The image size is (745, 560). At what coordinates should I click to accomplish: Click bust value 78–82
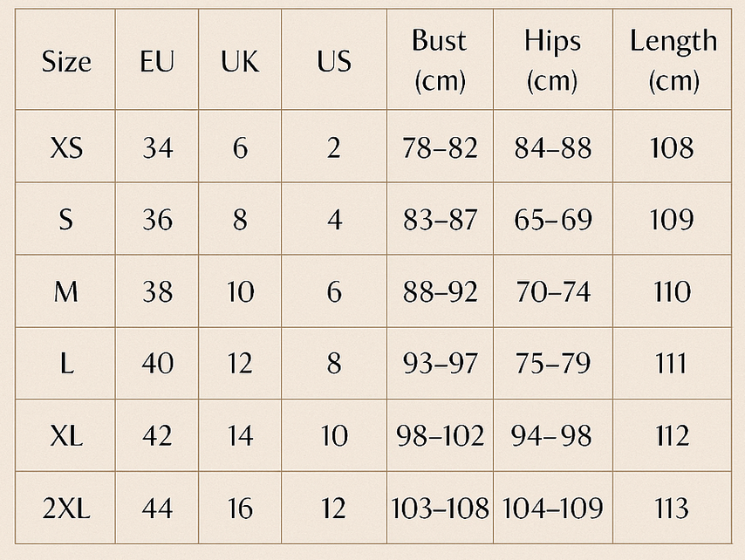pos(440,147)
